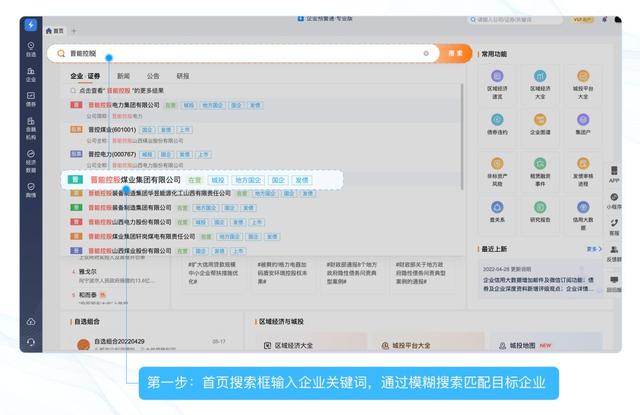Screen dimensions: 640x415
Task: Select the 首页 page tab
Action: click(x=55, y=31)
